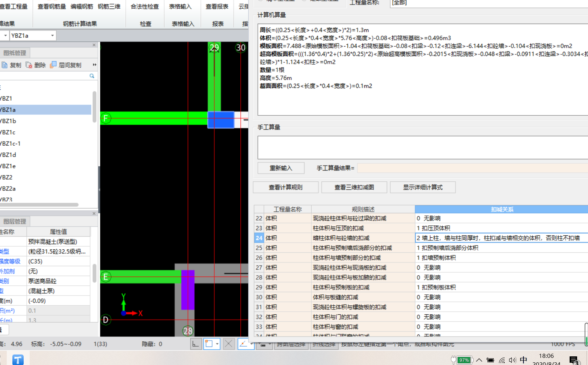
Task: Select YBZ1c-1 in the component list
Action: 45,143
